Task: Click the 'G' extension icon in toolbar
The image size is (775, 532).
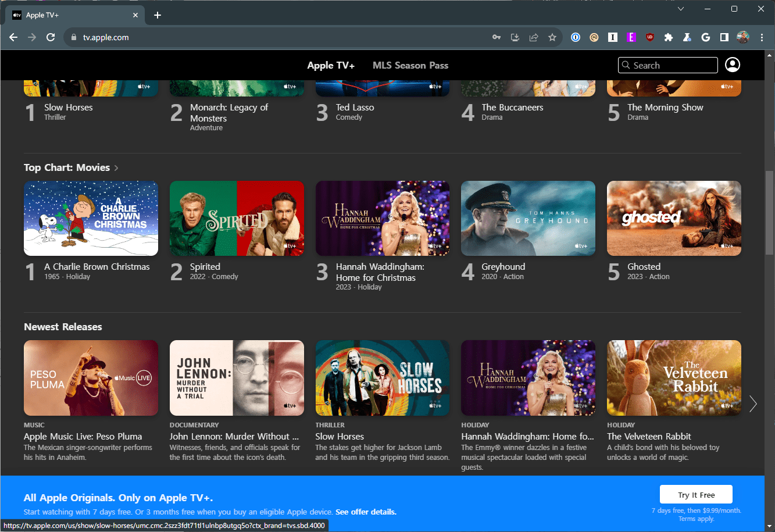Action: [x=706, y=37]
